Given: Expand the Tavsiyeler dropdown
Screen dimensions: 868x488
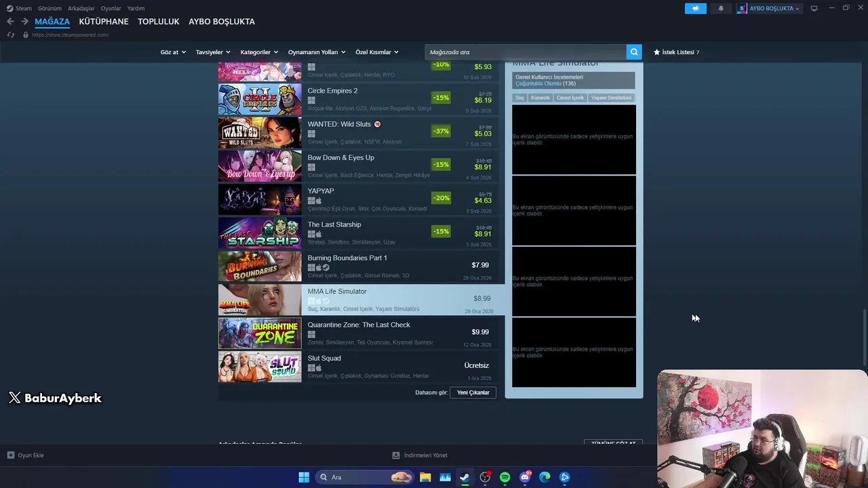Looking at the screenshot, I should [x=213, y=52].
